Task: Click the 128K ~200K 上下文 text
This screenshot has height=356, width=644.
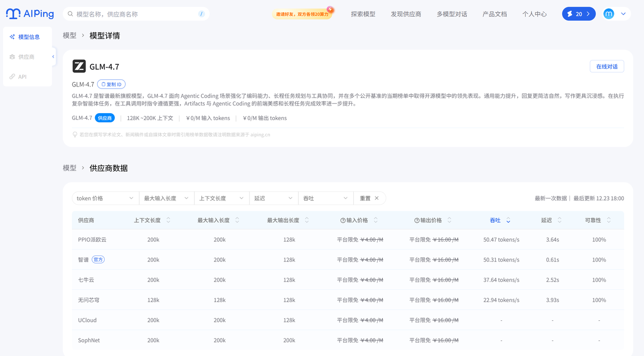Action: [x=150, y=118]
